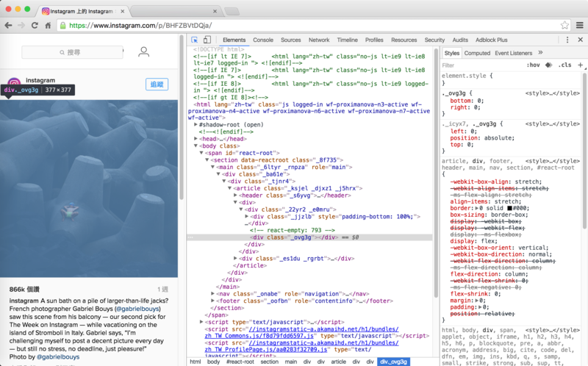Click the diamond pin icon in Styles filter
Image resolution: width=588 pixels, height=366 pixels.
pyautogui.click(x=548, y=65)
